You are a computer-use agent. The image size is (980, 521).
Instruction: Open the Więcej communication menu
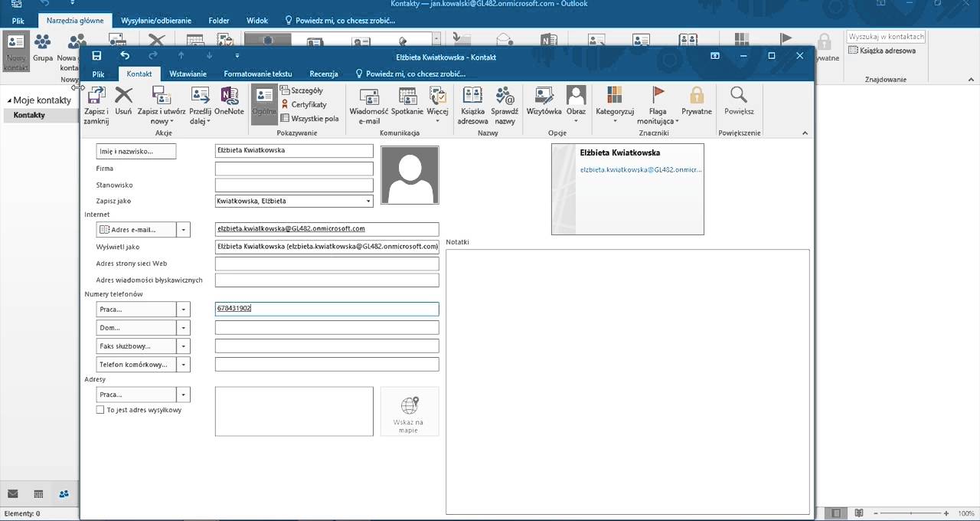(x=438, y=105)
